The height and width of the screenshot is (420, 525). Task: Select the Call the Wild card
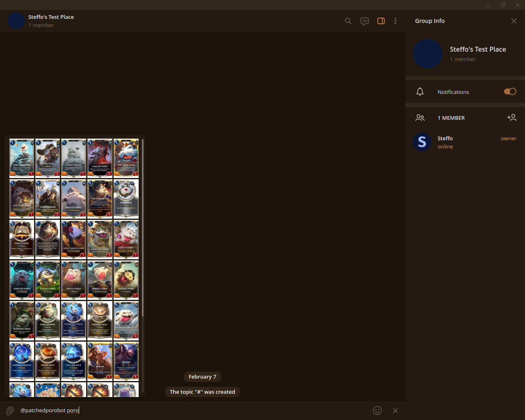(x=74, y=361)
